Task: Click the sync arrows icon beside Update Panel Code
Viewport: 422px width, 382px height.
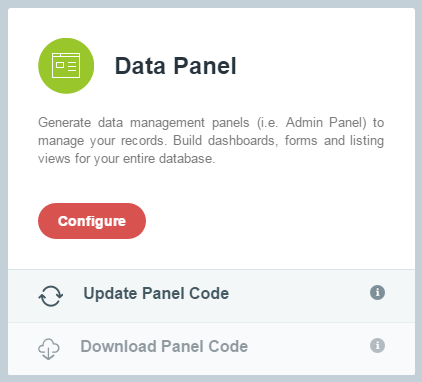Action: pyautogui.click(x=51, y=296)
